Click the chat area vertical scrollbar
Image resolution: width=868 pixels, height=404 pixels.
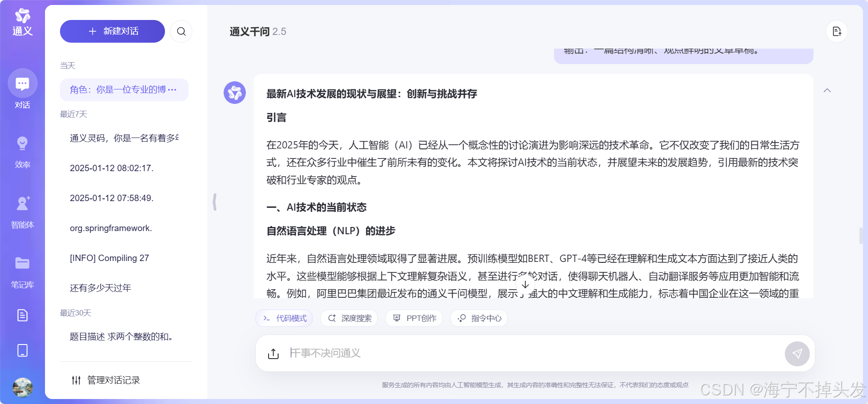click(x=861, y=236)
